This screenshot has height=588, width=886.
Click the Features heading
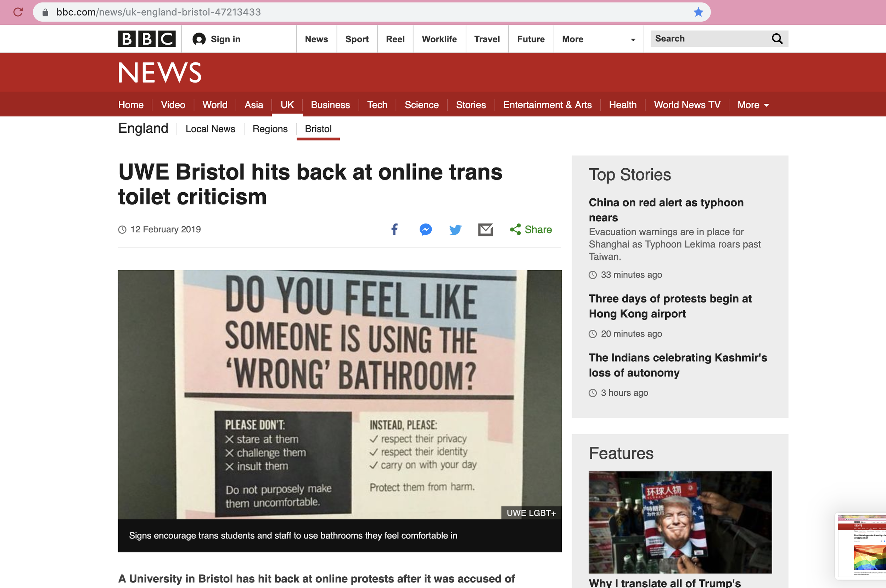tap(621, 453)
